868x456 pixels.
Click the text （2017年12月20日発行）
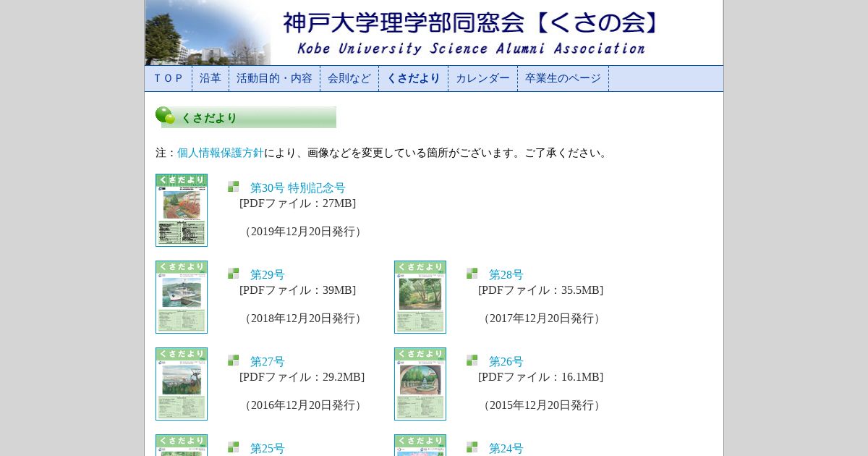point(541,318)
